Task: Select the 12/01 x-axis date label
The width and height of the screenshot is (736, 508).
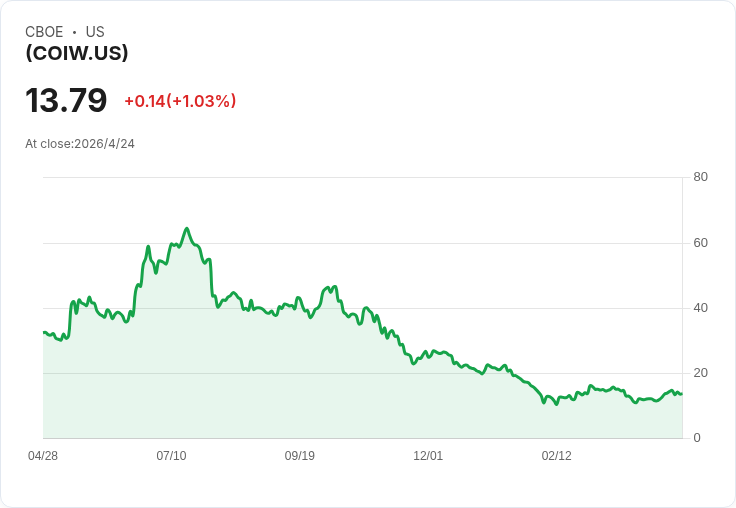Action: pos(428,456)
